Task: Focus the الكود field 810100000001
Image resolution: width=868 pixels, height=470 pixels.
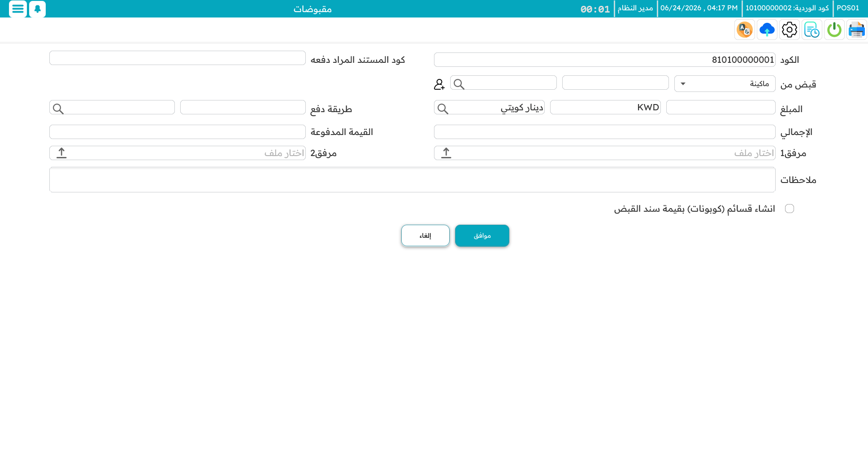Action: [x=604, y=60]
